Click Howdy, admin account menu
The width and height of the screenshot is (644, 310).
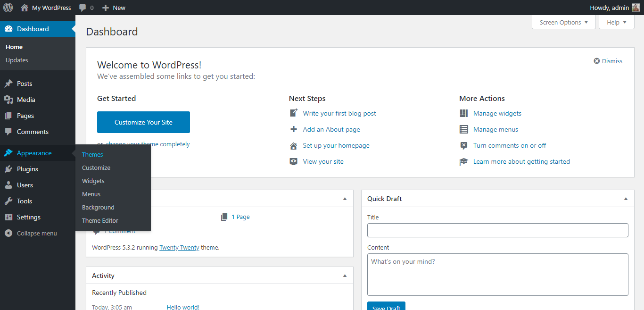[x=615, y=8]
